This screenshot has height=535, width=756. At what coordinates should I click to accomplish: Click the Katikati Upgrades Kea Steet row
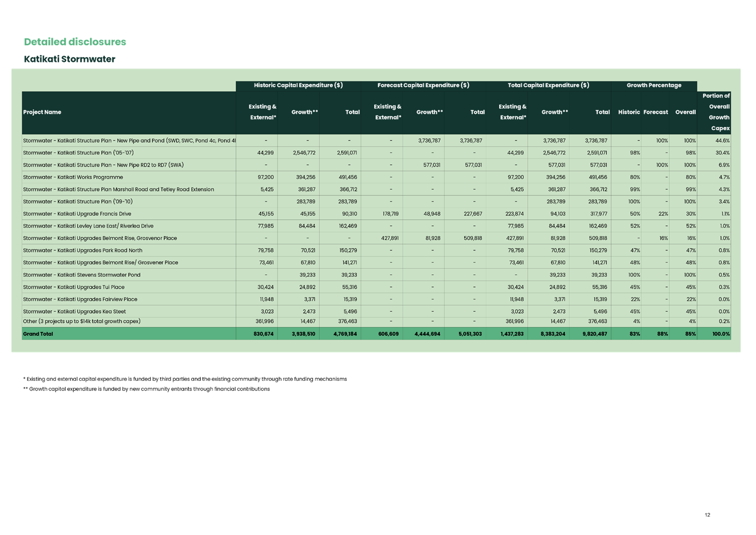point(74,311)
